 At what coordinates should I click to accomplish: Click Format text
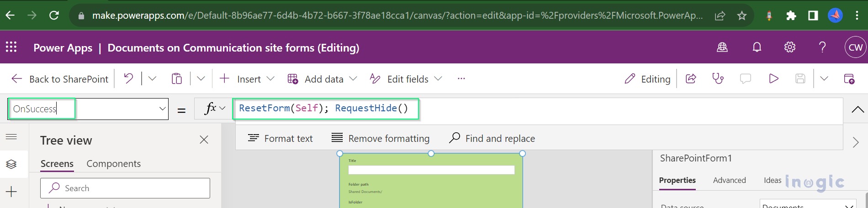click(x=280, y=138)
